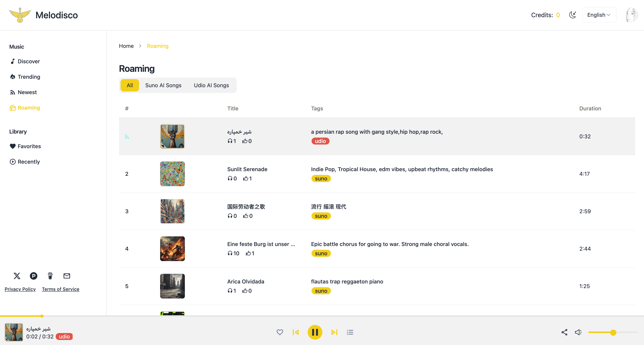Viewport: 644px width, 345px height.
Task: Open the user avatar menu
Action: click(631, 15)
